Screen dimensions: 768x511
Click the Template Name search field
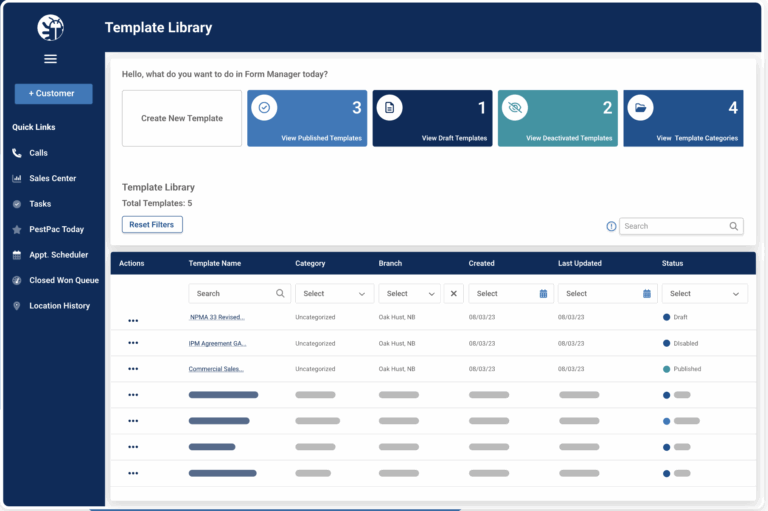pos(232,294)
